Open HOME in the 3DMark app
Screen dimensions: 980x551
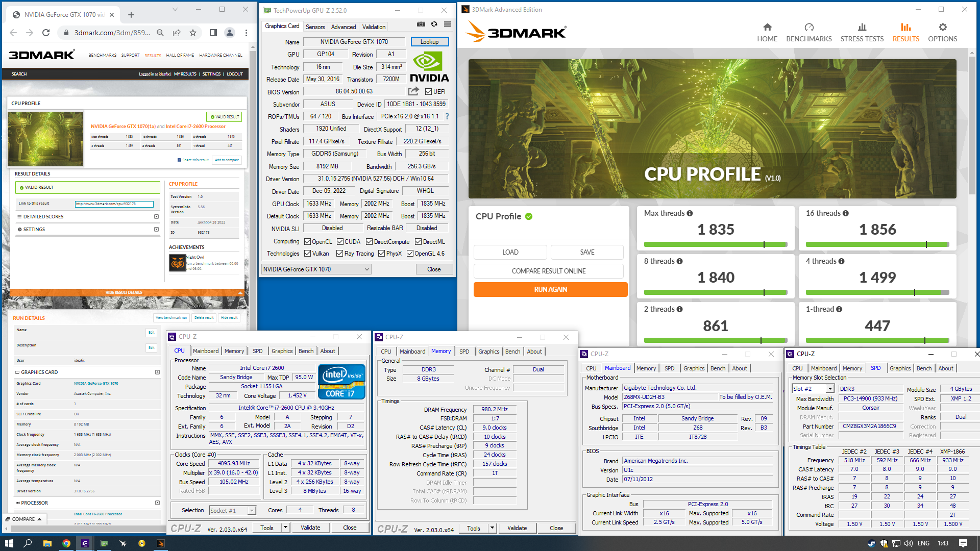767,33
